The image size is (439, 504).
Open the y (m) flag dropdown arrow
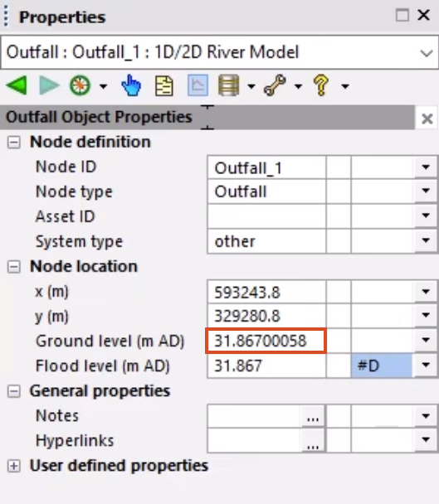coord(426,315)
